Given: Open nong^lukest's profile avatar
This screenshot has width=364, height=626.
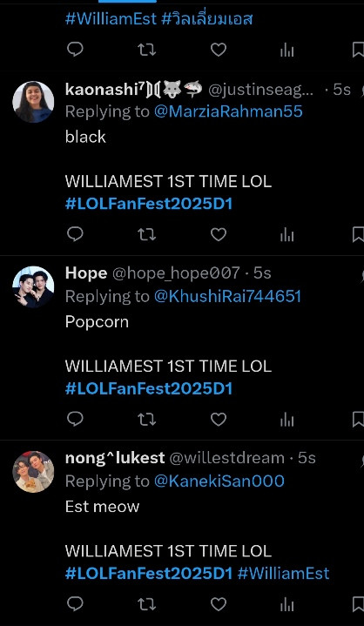Looking at the screenshot, I should coord(33,472).
